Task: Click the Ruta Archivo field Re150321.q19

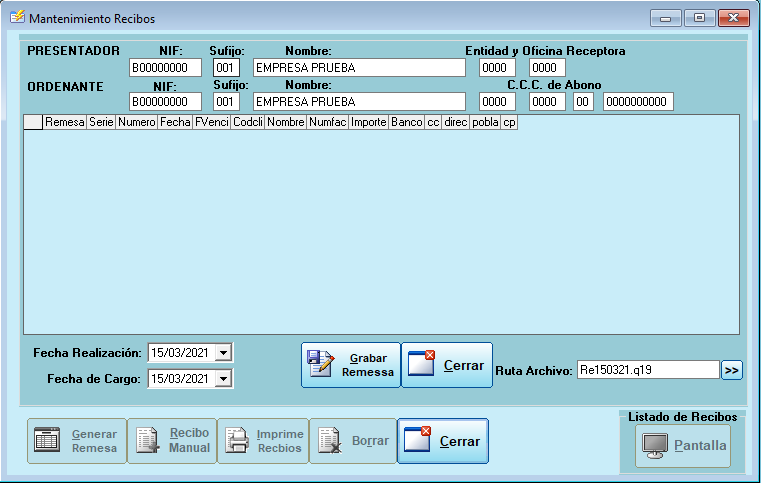Action: click(x=648, y=370)
